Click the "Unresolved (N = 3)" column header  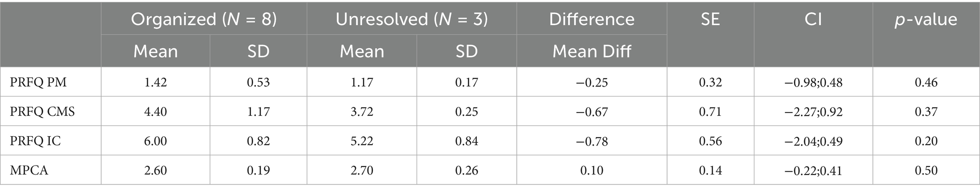pyautogui.click(x=411, y=19)
